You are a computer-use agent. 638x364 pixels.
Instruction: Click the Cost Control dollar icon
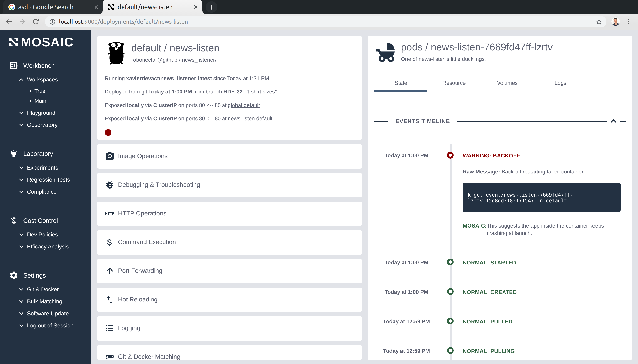tap(13, 220)
